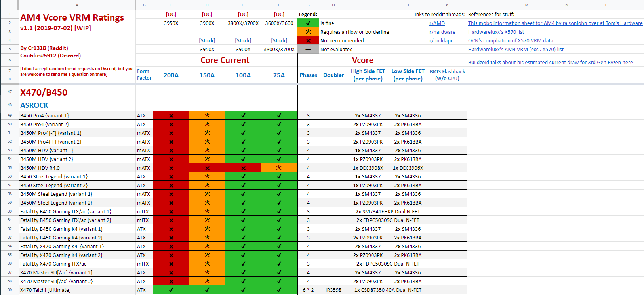The height and width of the screenshot is (295, 644).
Task: Select X470 Taichi 200A green check cell
Action: tap(171, 290)
